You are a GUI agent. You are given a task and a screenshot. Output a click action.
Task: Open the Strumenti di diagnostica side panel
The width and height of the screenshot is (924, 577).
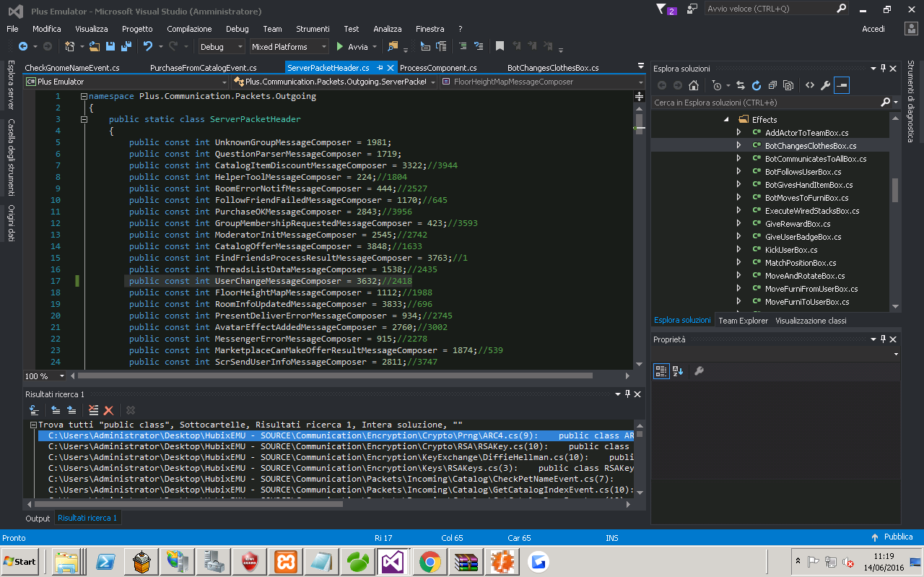tap(911, 102)
